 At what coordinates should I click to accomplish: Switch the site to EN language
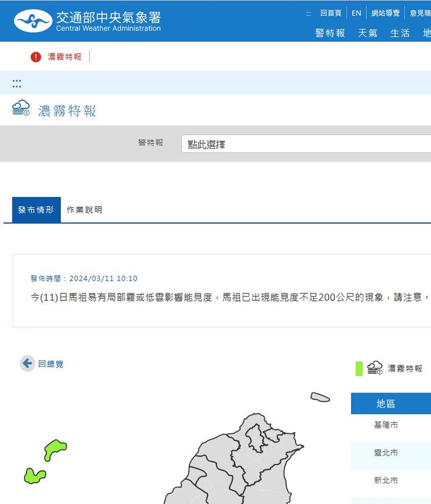356,13
